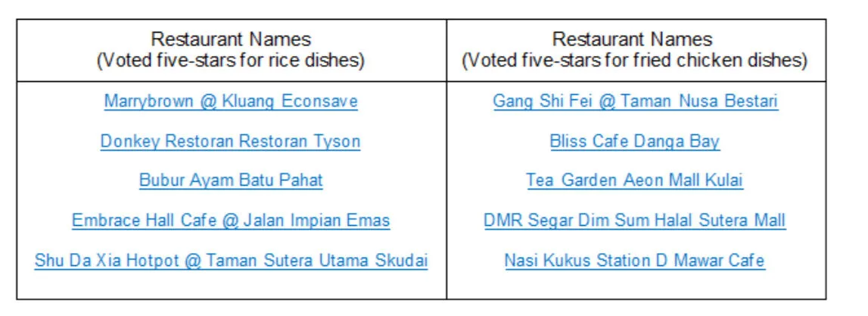Open the Shu Da Xia Hotpot link
This screenshot has height=316, width=868.
[x=231, y=261]
